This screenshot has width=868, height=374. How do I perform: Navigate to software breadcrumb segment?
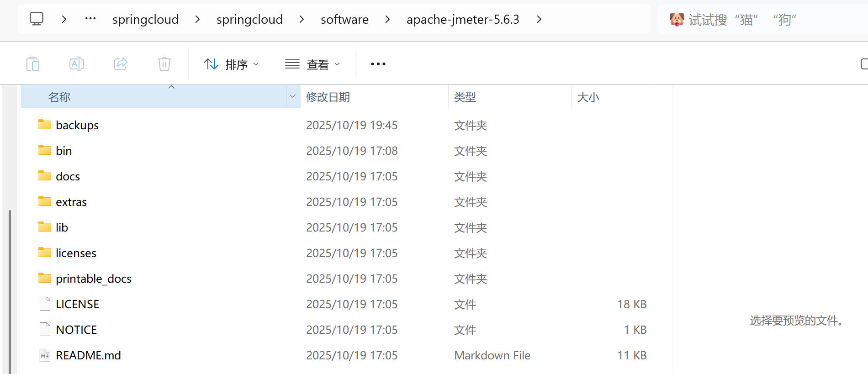(x=344, y=20)
